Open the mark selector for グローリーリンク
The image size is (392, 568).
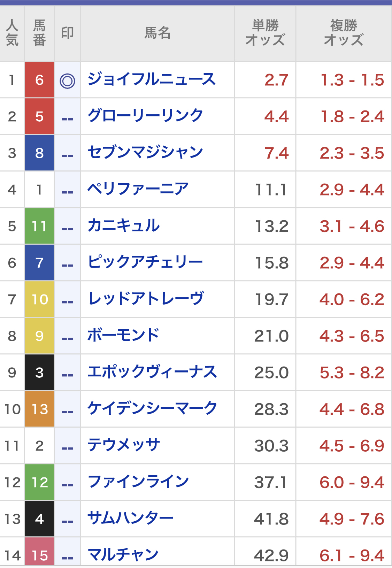(67, 117)
